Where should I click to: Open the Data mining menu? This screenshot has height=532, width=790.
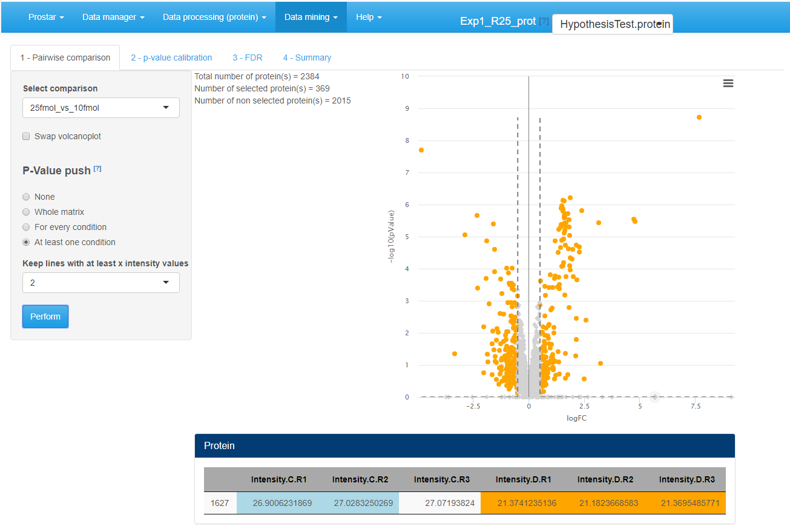(311, 17)
